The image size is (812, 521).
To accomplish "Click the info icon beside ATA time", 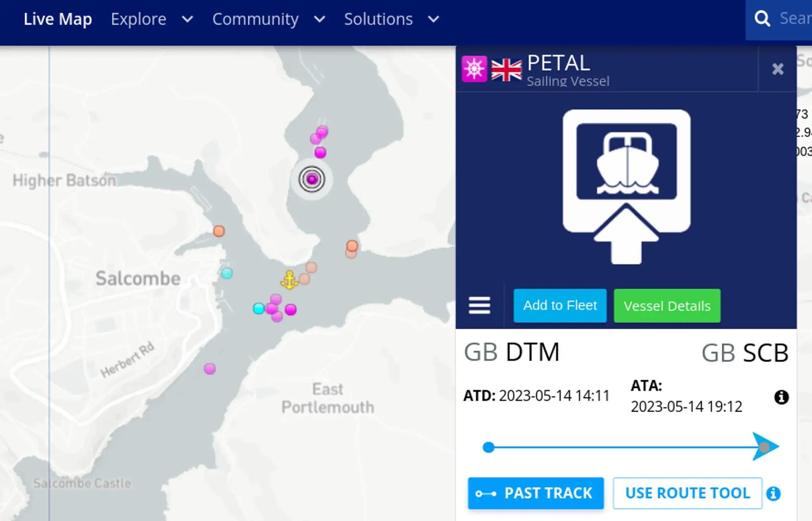I will pyautogui.click(x=781, y=397).
